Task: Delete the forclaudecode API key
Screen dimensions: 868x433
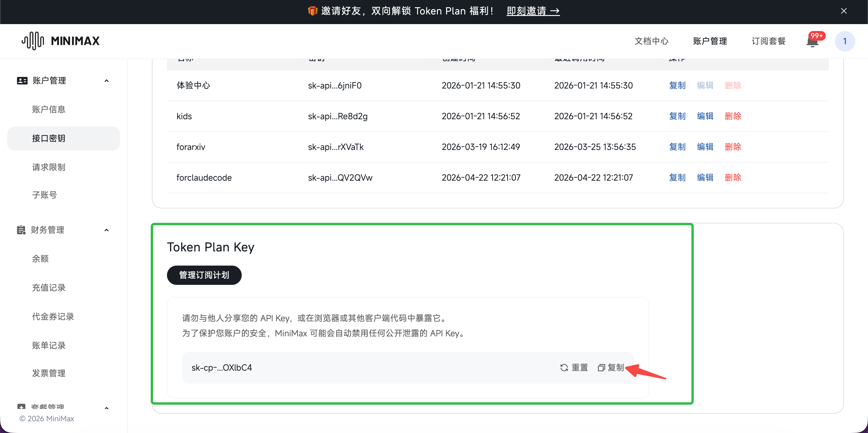Action: coord(733,177)
